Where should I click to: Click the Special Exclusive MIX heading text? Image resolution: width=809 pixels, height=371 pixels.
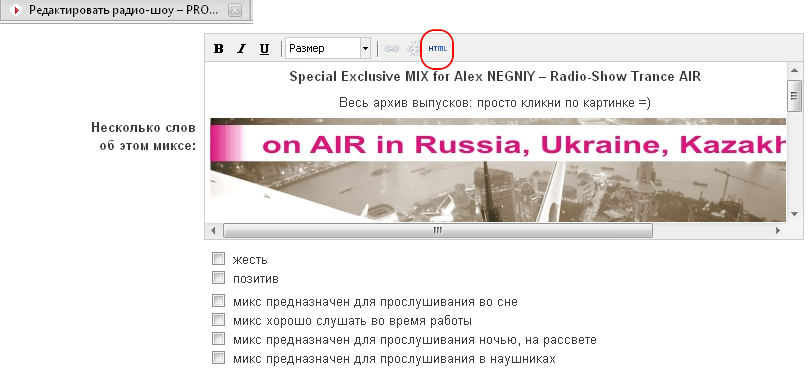[495, 77]
